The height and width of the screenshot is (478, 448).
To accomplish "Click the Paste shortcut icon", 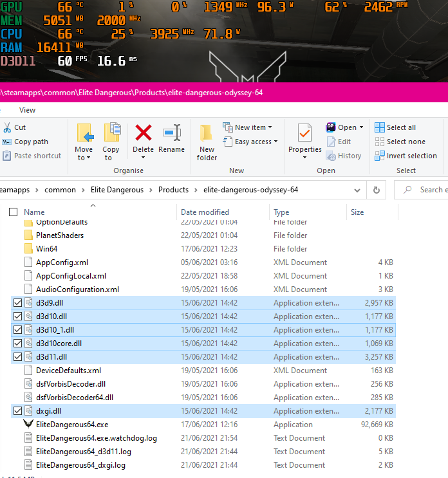I will click(x=6, y=156).
